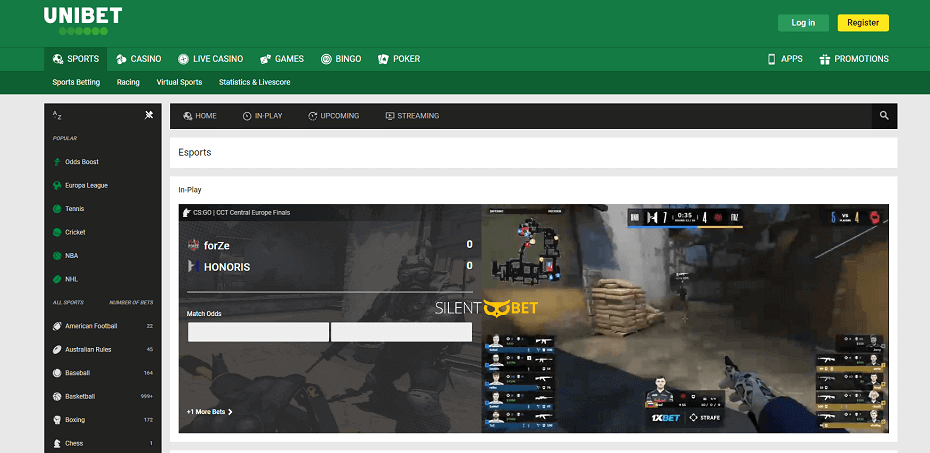930x453 pixels.
Task: Open the Log in button
Action: click(x=803, y=23)
